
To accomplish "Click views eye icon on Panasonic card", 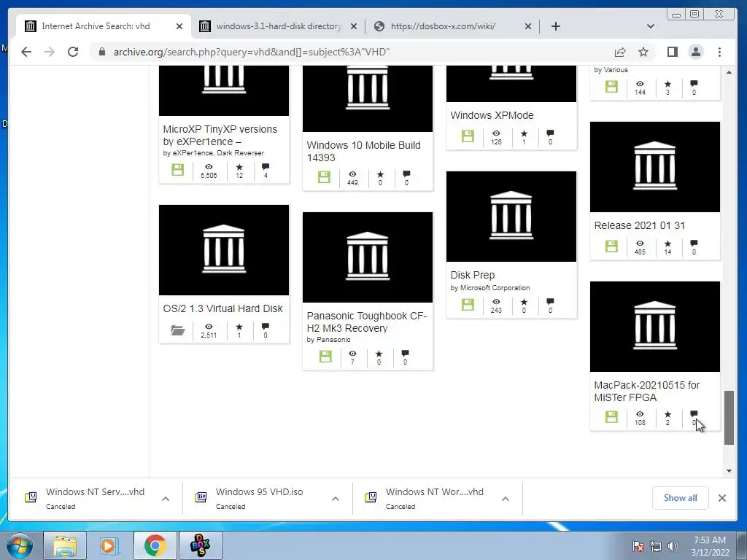I will coord(352,354).
